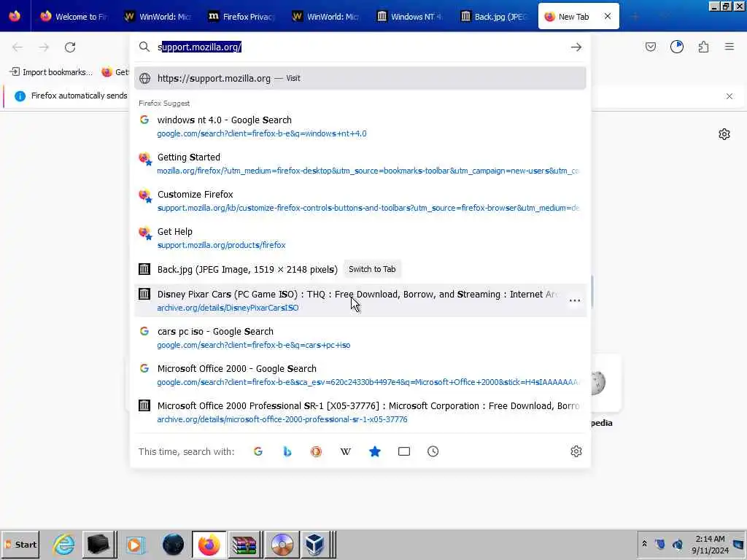
Task: Switch to the Firefox Privacy tab
Action: tap(241, 17)
